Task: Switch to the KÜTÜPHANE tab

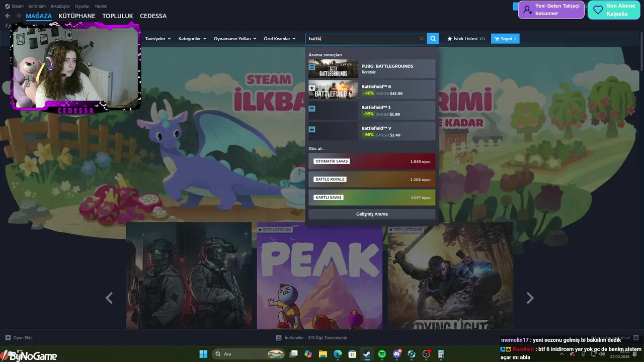Action: point(77,16)
